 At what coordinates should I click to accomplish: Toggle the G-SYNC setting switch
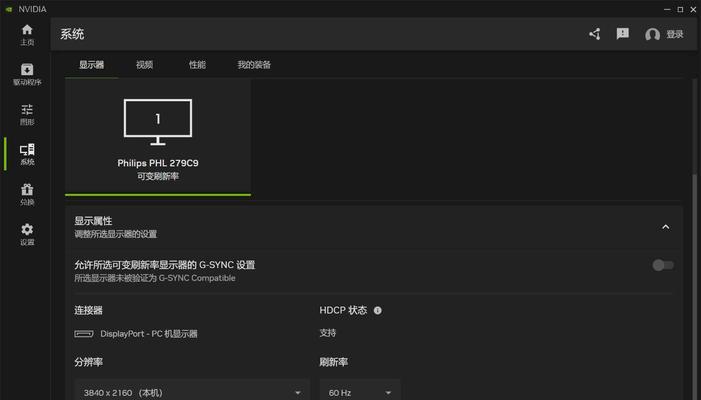pos(663,265)
